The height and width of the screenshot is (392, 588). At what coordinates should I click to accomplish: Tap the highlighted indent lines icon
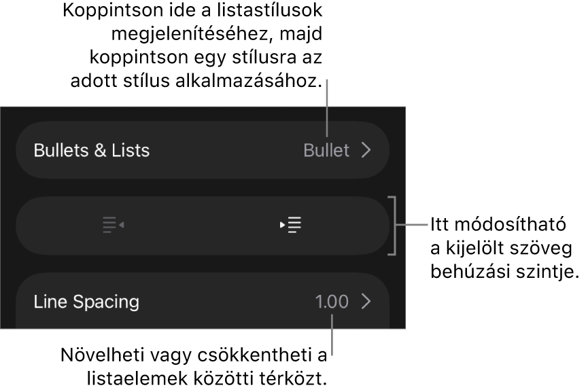[x=294, y=225]
